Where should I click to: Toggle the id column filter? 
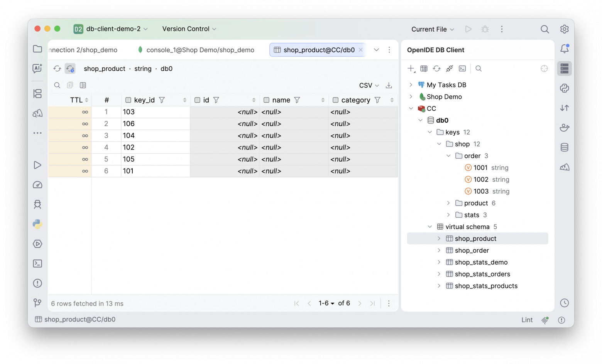coord(216,100)
